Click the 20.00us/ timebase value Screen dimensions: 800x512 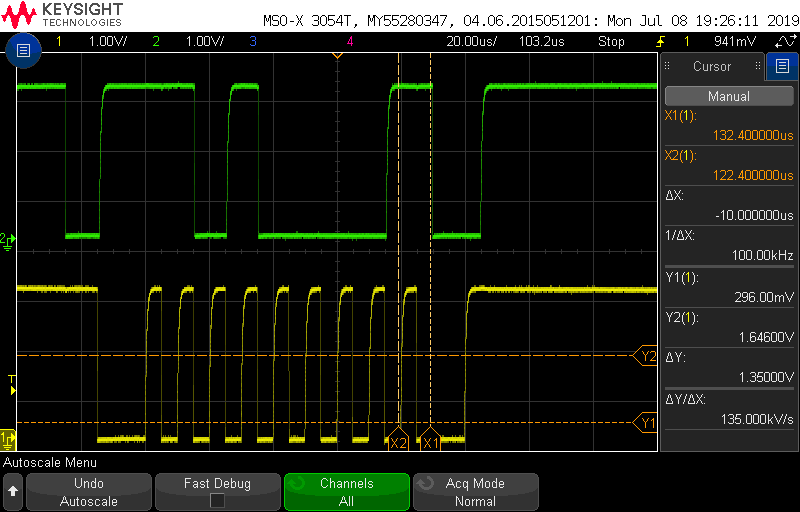click(x=471, y=41)
